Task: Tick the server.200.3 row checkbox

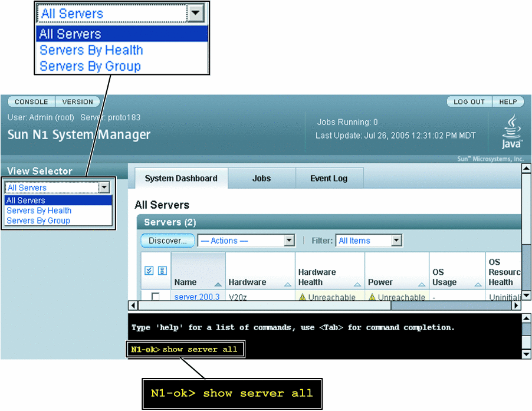Action: click(x=155, y=297)
